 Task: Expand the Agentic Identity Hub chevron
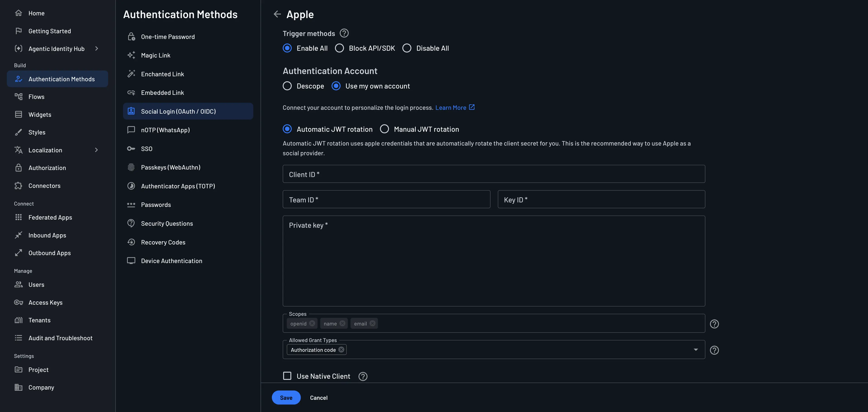click(x=97, y=48)
